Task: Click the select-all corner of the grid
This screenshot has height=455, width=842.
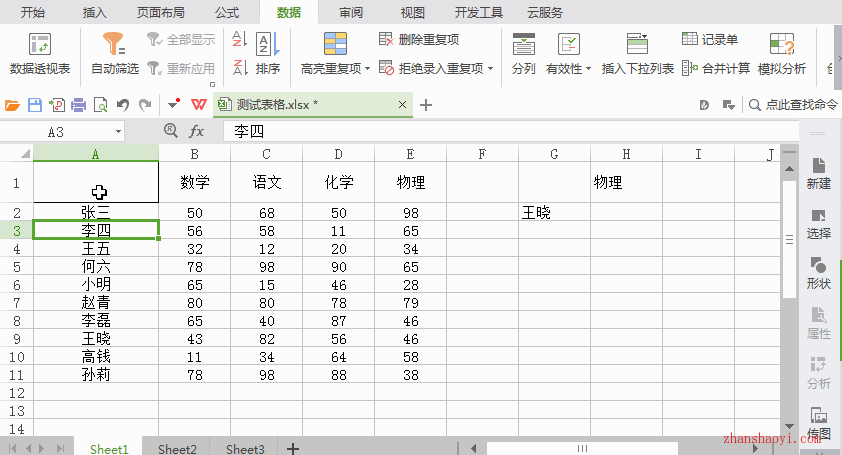Action: tap(25, 154)
